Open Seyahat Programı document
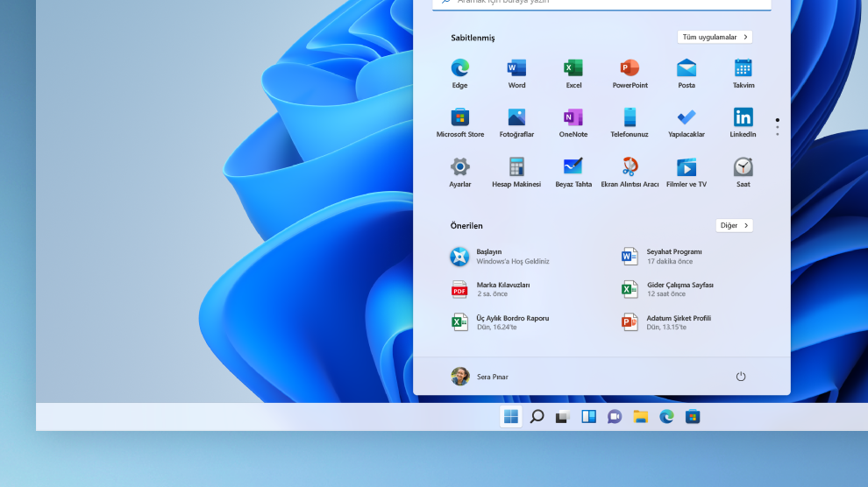Image resolution: width=868 pixels, height=487 pixels. coord(662,257)
